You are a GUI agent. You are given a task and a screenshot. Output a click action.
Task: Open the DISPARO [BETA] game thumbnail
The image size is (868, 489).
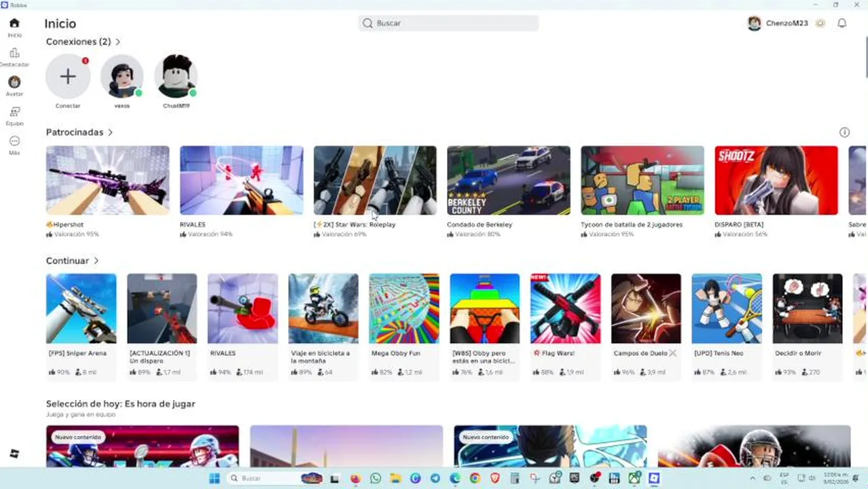pyautogui.click(x=776, y=180)
